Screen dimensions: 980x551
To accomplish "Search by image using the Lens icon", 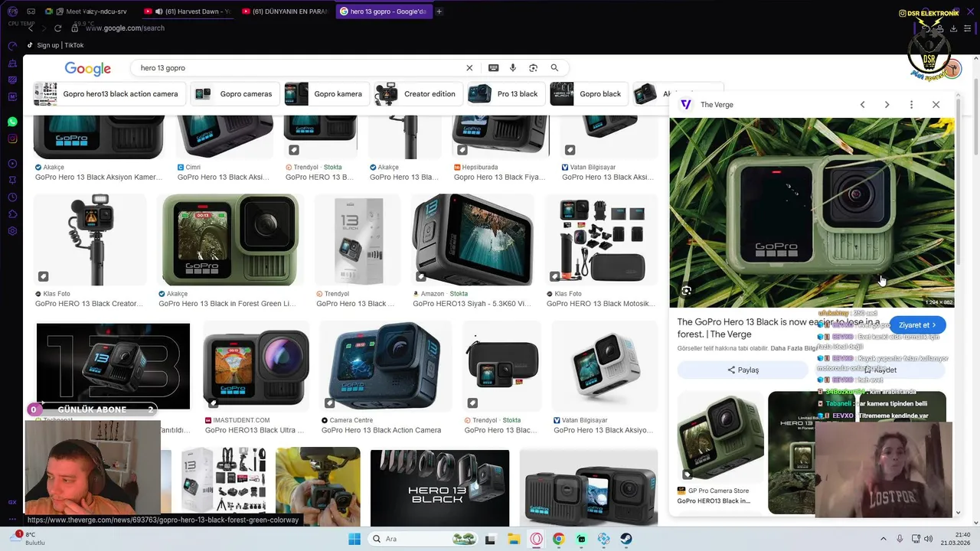I will tap(533, 68).
